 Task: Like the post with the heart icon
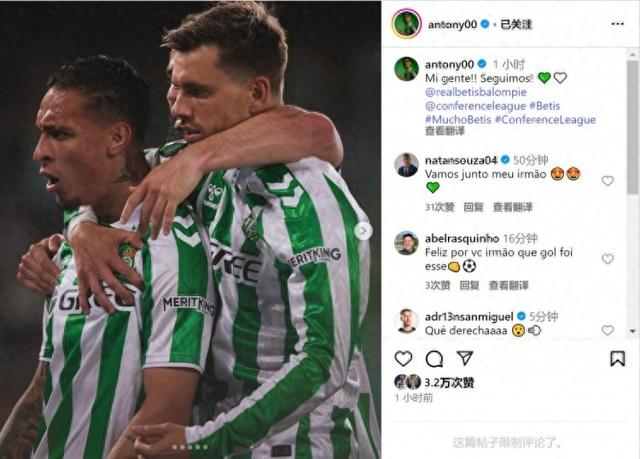click(403, 359)
